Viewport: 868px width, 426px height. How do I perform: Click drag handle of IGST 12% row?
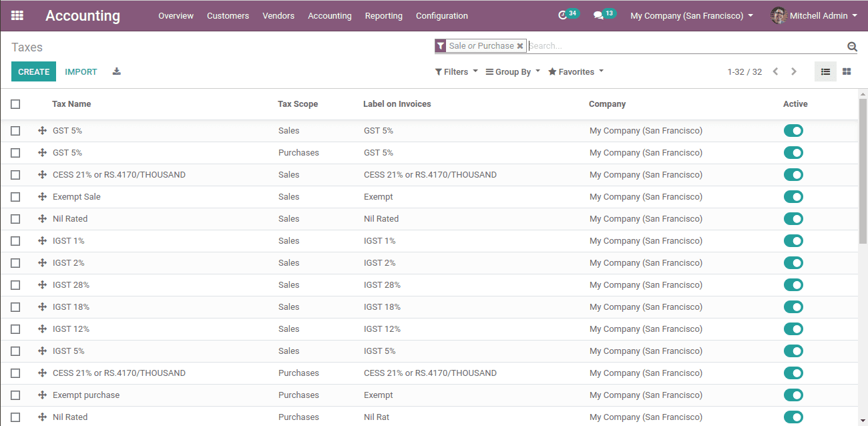(43, 329)
